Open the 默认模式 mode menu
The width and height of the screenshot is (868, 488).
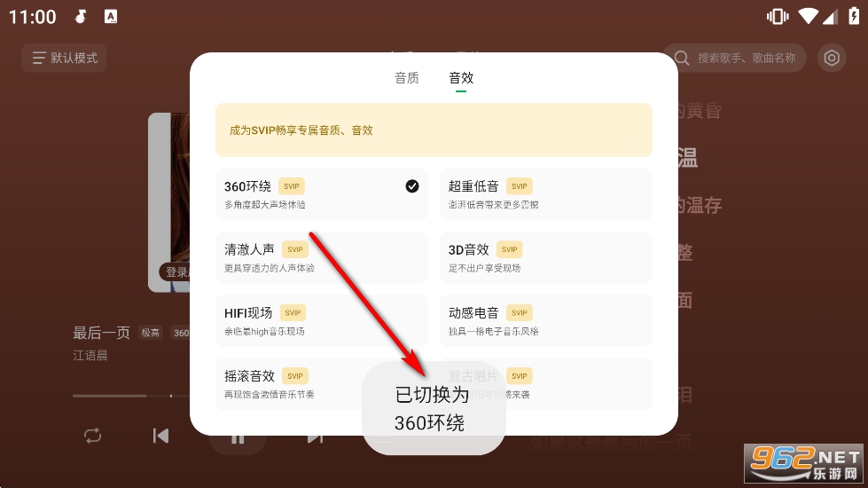tap(64, 59)
